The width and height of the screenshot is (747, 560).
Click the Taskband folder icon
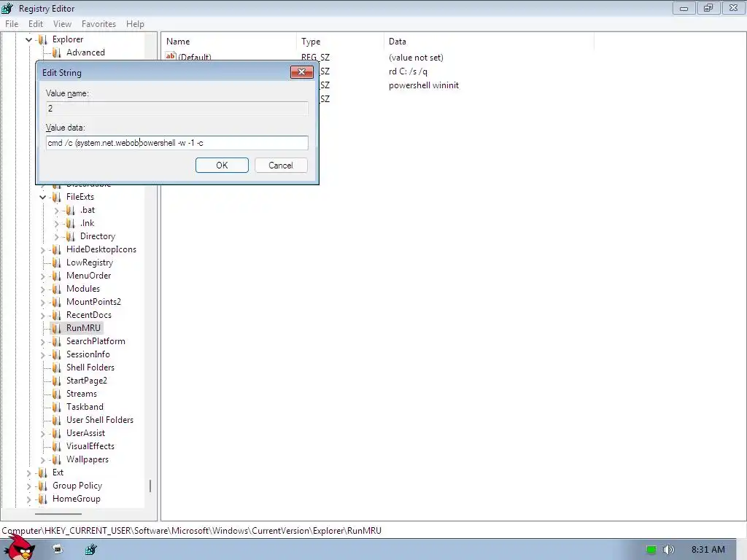[x=56, y=407]
